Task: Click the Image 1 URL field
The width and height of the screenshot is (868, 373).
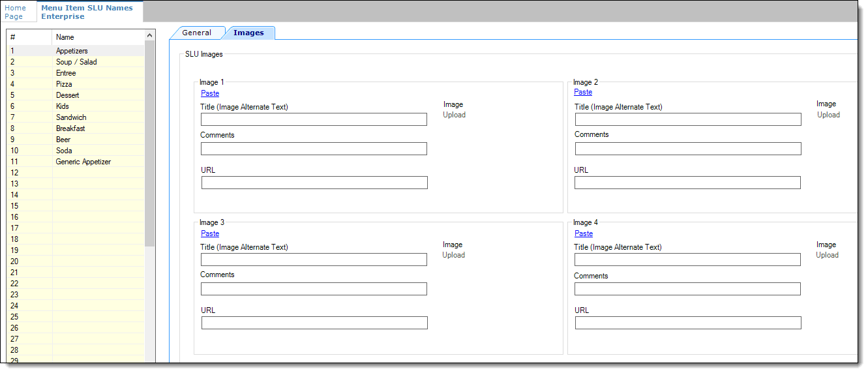Action: point(314,183)
